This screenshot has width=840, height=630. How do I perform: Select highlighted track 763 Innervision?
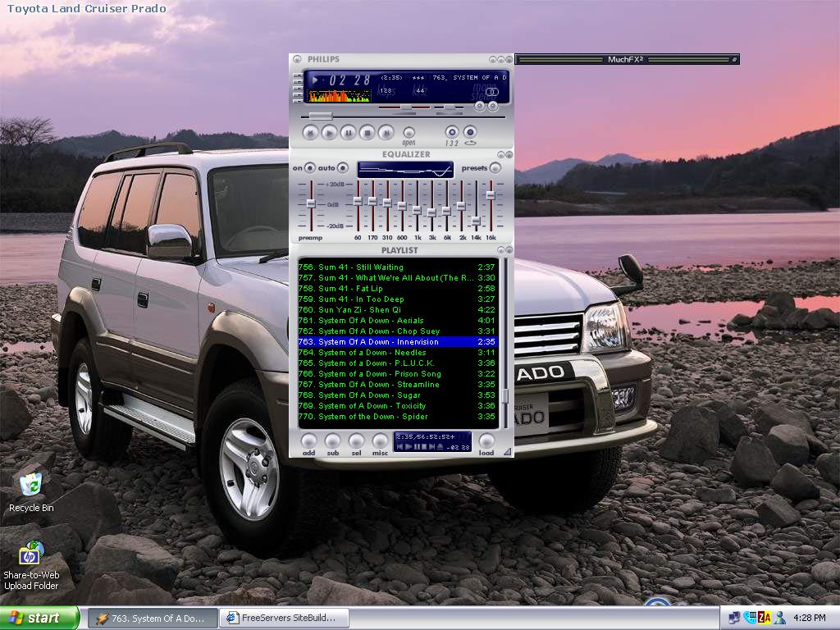(397, 342)
